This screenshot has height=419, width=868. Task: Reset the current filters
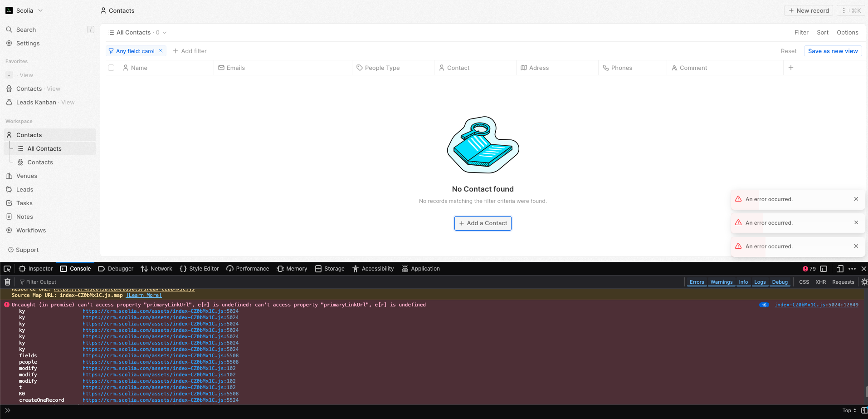click(789, 51)
